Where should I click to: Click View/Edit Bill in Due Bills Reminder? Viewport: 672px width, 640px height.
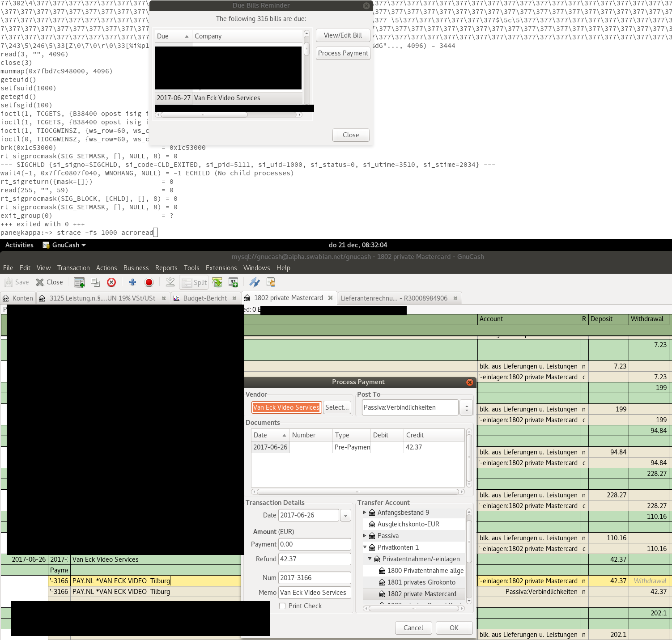[343, 35]
